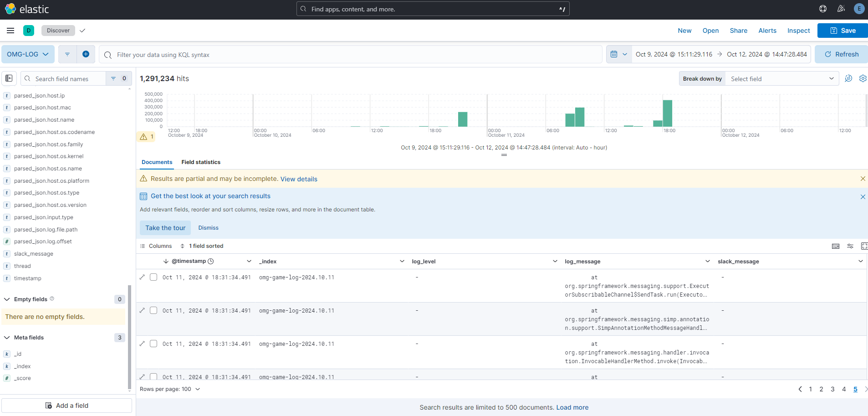Collapse the Meta fields section
This screenshot has width=868, height=416.
tap(7, 338)
